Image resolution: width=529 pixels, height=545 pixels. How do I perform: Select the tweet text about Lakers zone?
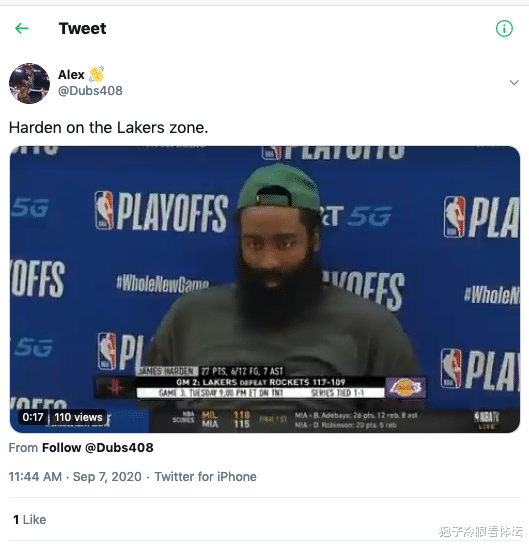pos(108,128)
